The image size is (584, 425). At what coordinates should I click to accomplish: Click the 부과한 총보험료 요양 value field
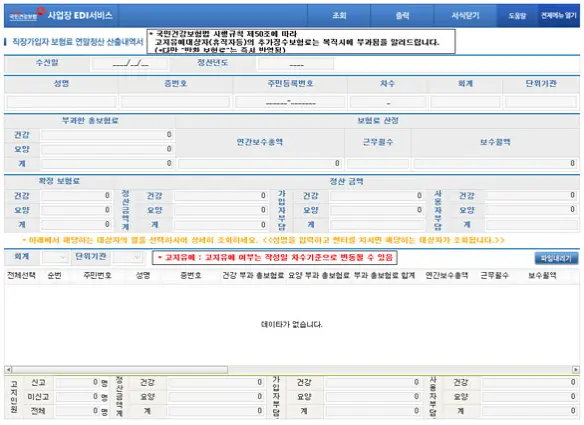tap(108, 149)
